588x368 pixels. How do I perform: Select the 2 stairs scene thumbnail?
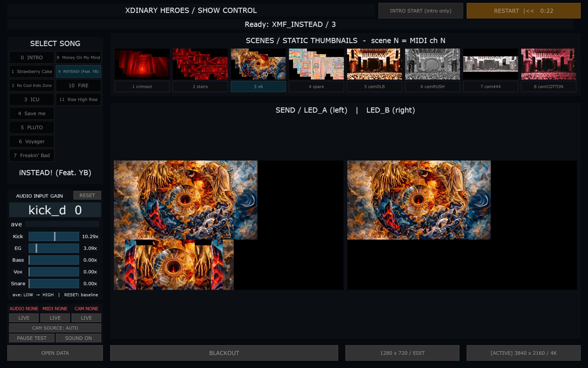pyautogui.click(x=200, y=64)
